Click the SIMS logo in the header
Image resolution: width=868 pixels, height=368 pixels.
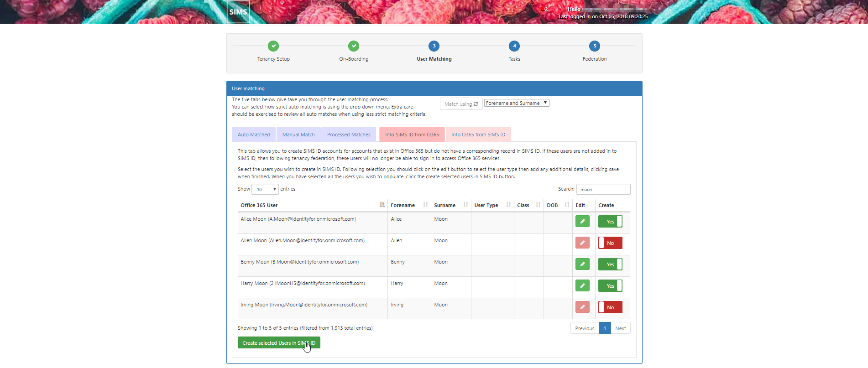[x=238, y=12]
